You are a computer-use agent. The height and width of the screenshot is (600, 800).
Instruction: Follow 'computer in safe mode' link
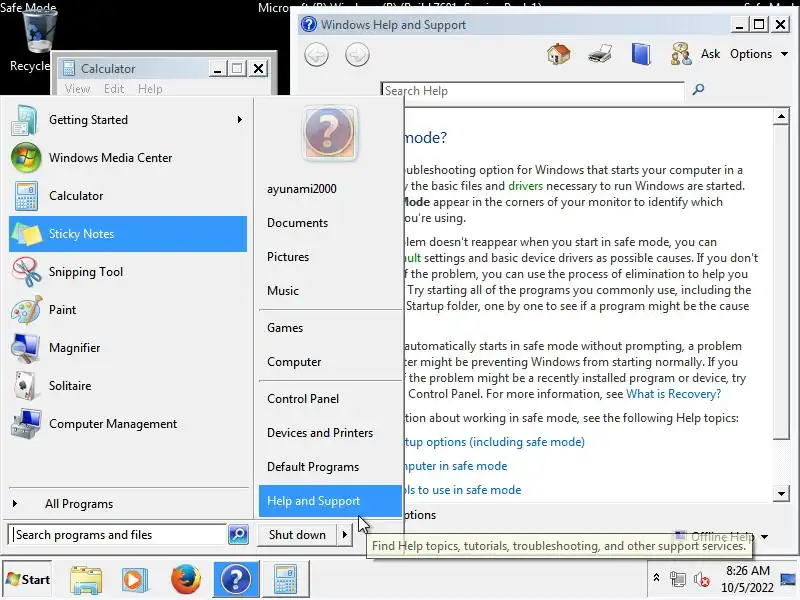(x=456, y=466)
